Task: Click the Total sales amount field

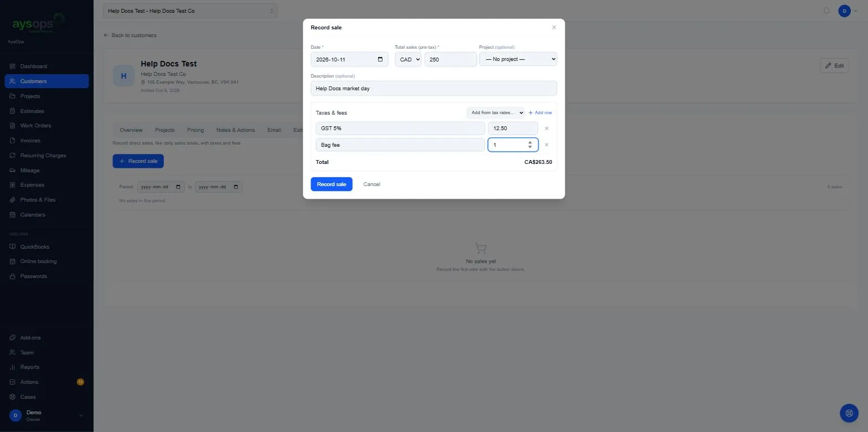Action: point(451,59)
